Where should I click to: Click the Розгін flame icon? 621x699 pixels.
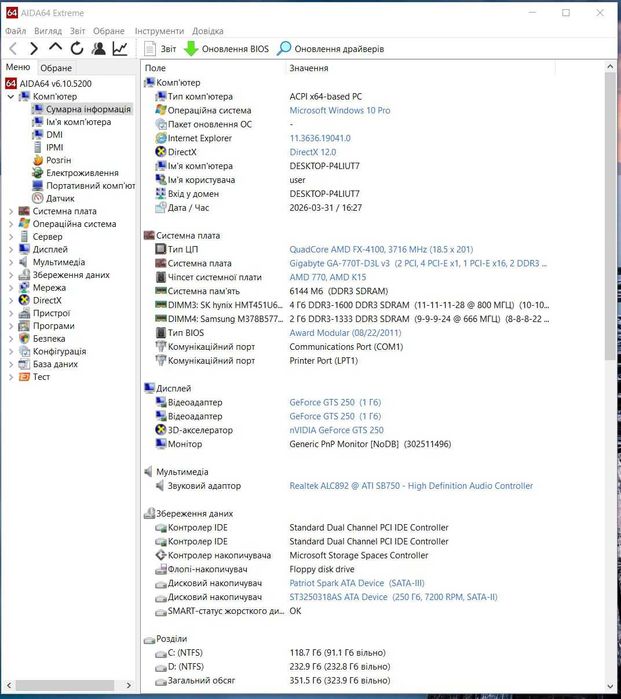pos(38,160)
